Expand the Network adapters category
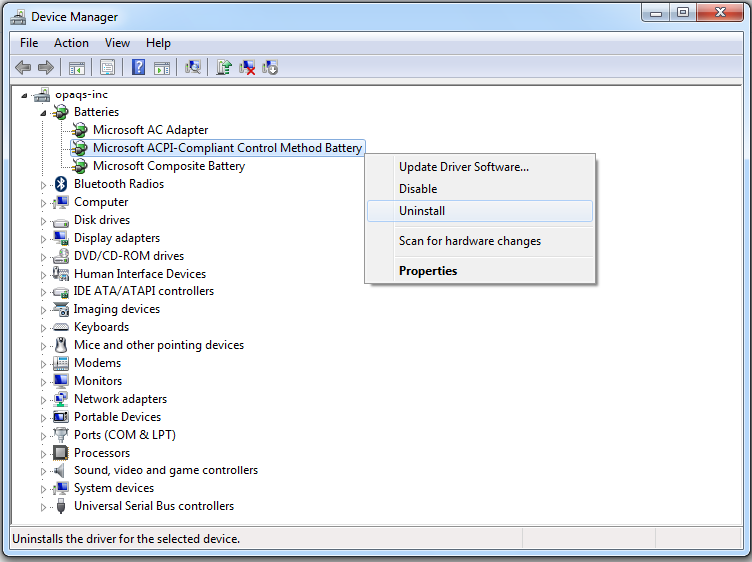 click(x=43, y=400)
